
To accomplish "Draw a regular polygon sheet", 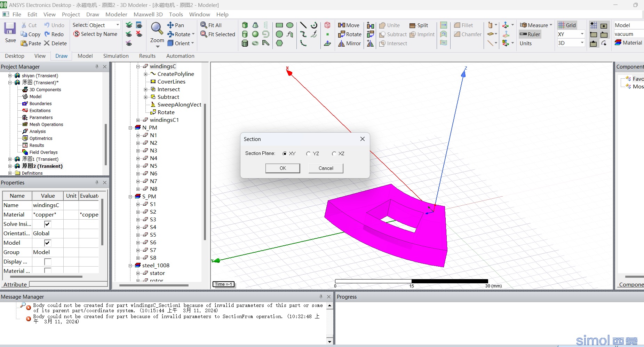I will (x=279, y=43).
